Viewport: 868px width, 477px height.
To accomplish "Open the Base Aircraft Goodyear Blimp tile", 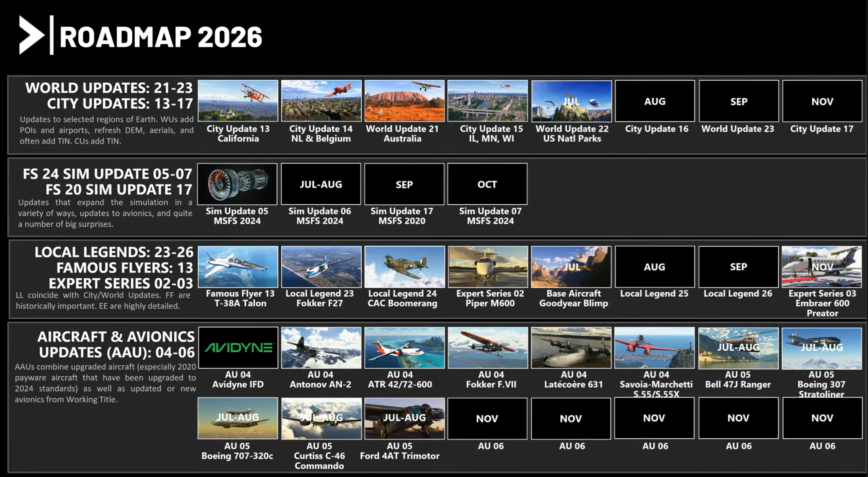I will [x=572, y=267].
